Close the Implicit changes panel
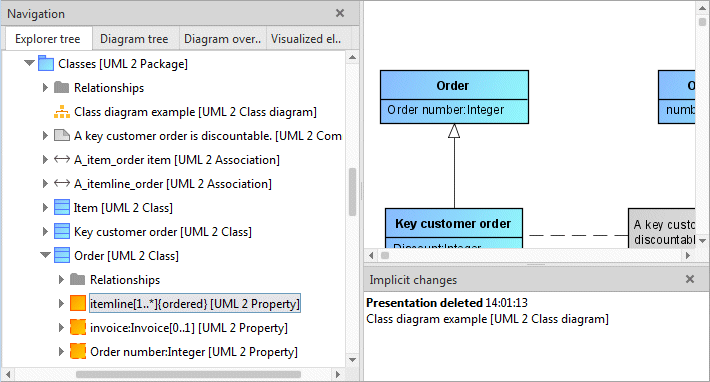The width and height of the screenshot is (710, 382). point(690,279)
